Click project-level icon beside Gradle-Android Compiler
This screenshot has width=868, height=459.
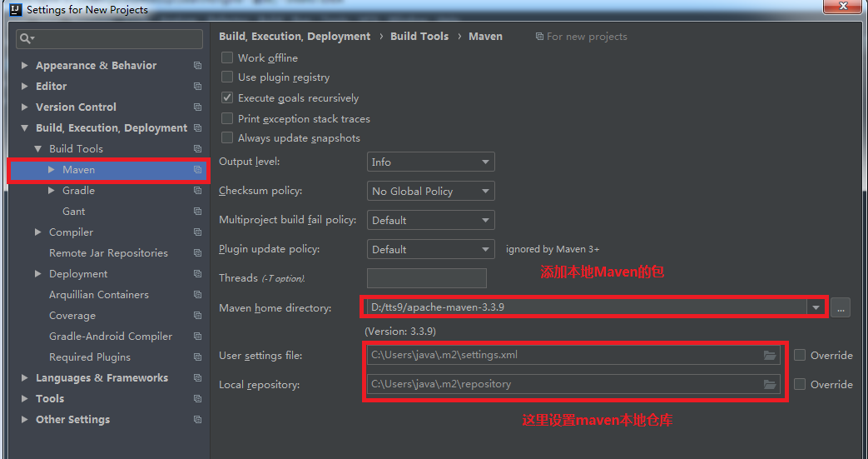point(197,337)
